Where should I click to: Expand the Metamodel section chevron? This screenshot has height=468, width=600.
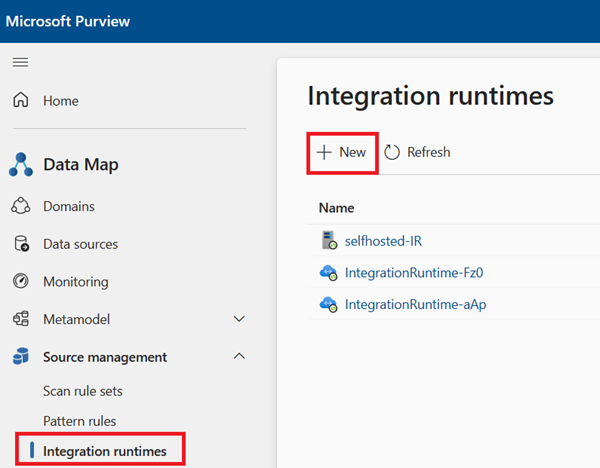pyautogui.click(x=239, y=320)
